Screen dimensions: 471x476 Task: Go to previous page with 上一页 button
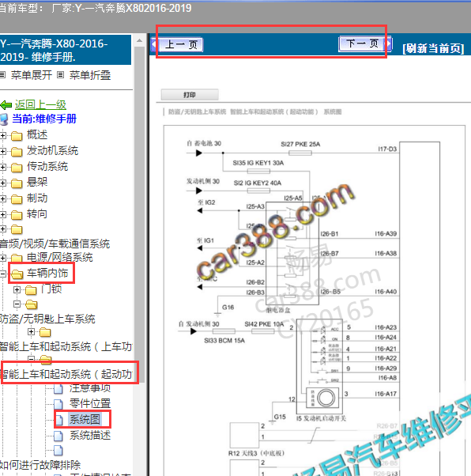(181, 44)
